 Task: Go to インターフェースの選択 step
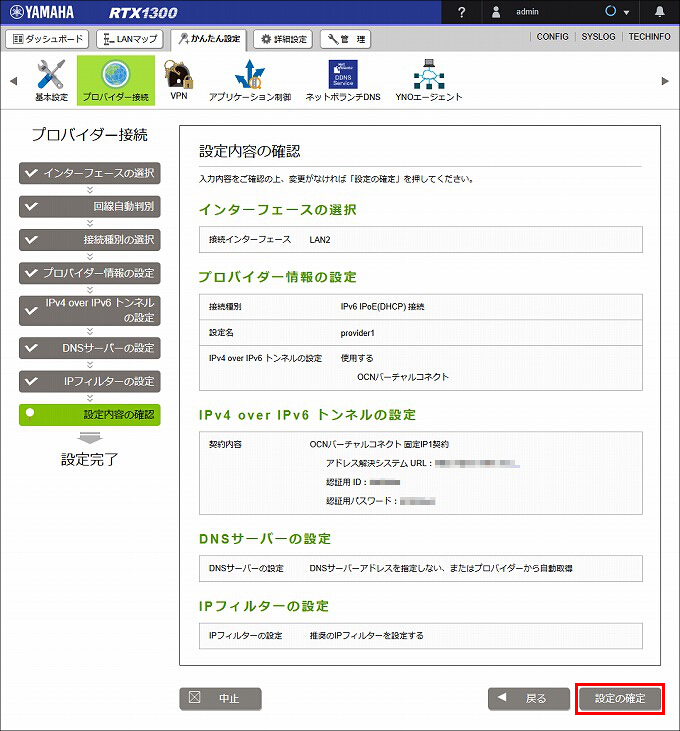pos(89,173)
